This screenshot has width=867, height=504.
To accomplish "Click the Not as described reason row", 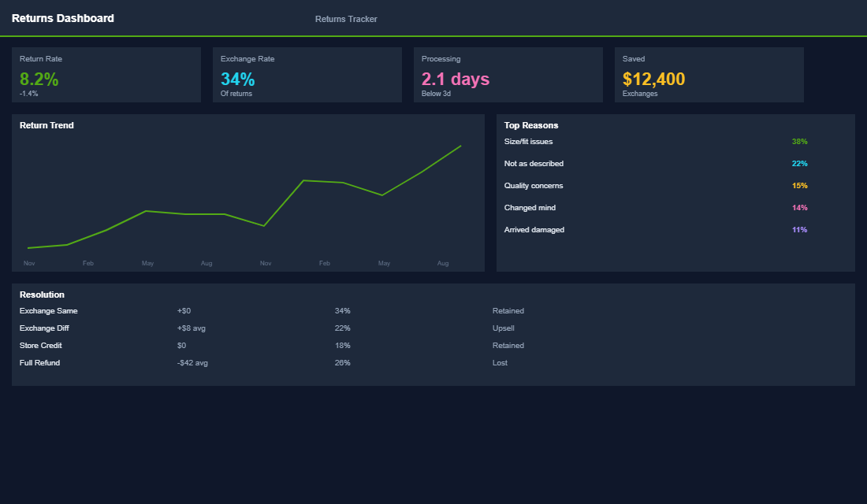I will tap(534, 163).
